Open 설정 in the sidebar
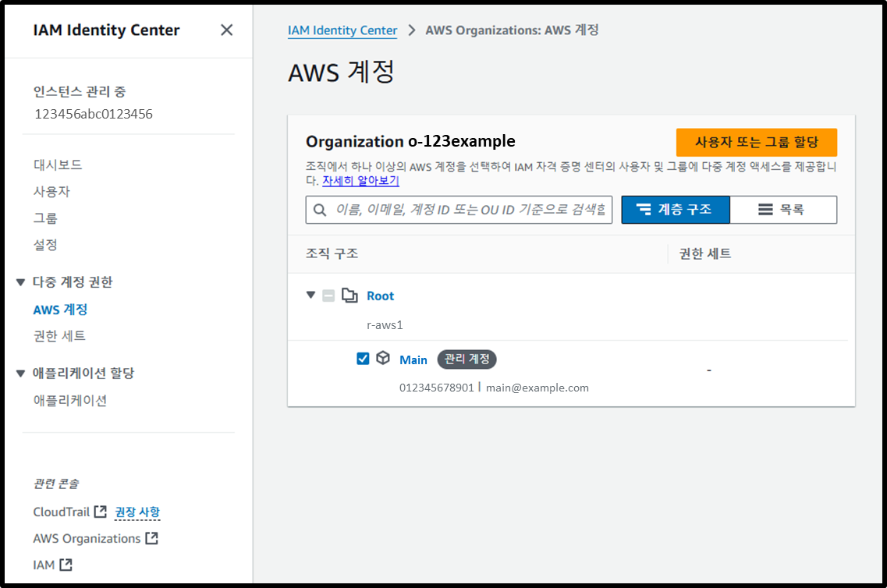 pos(45,244)
